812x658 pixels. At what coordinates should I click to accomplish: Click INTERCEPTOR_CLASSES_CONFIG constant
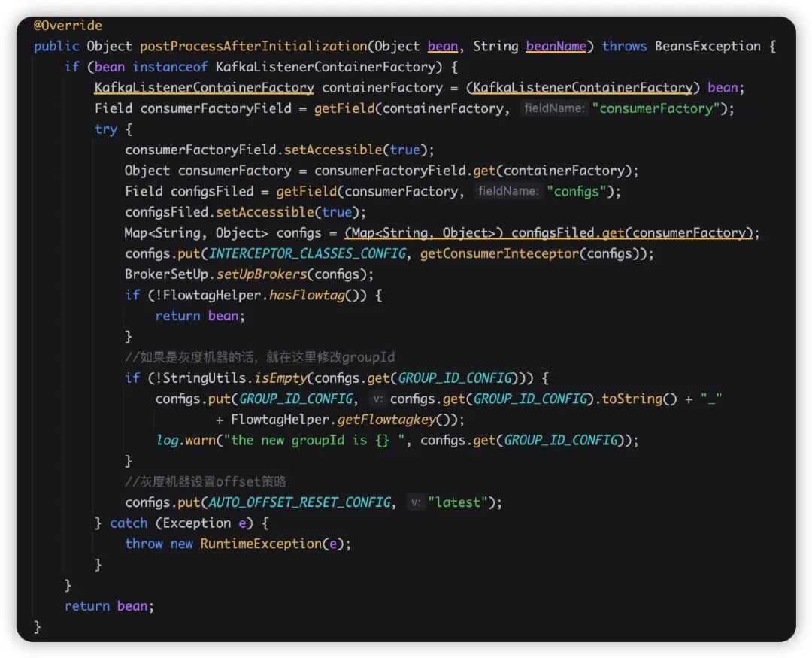point(308,253)
